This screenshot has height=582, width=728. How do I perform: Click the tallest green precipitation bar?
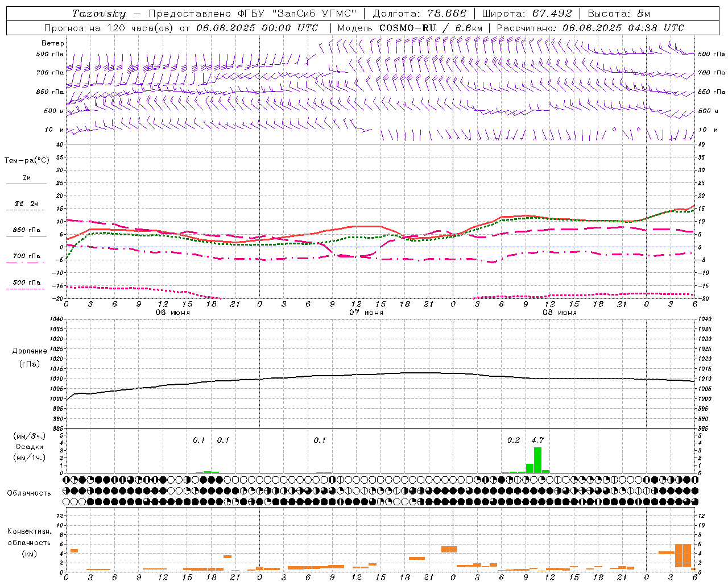(x=537, y=460)
